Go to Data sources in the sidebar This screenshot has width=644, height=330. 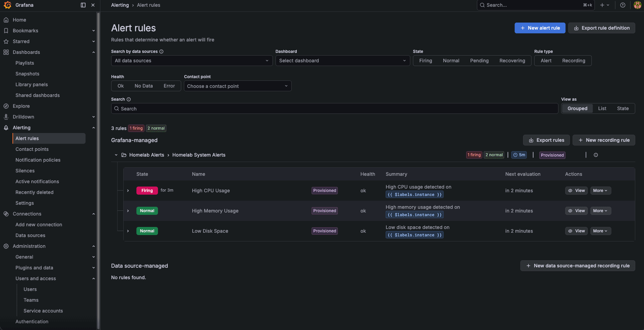click(30, 235)
